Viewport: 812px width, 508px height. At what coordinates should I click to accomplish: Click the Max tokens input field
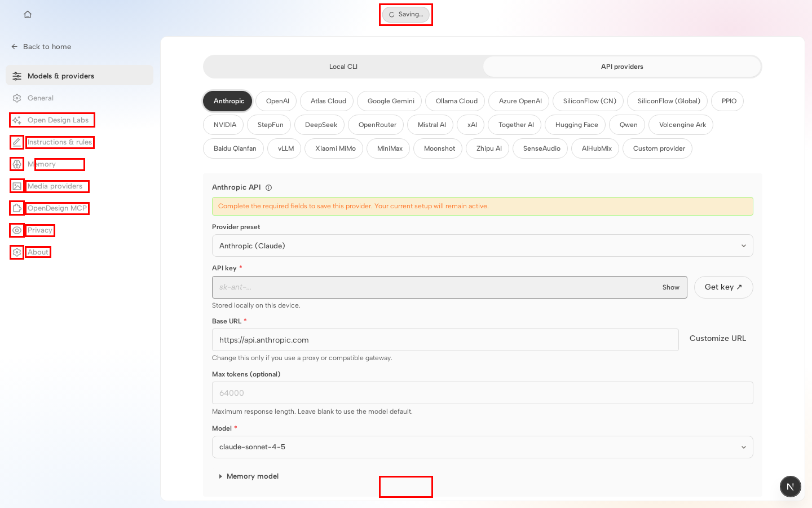point(482,393)
